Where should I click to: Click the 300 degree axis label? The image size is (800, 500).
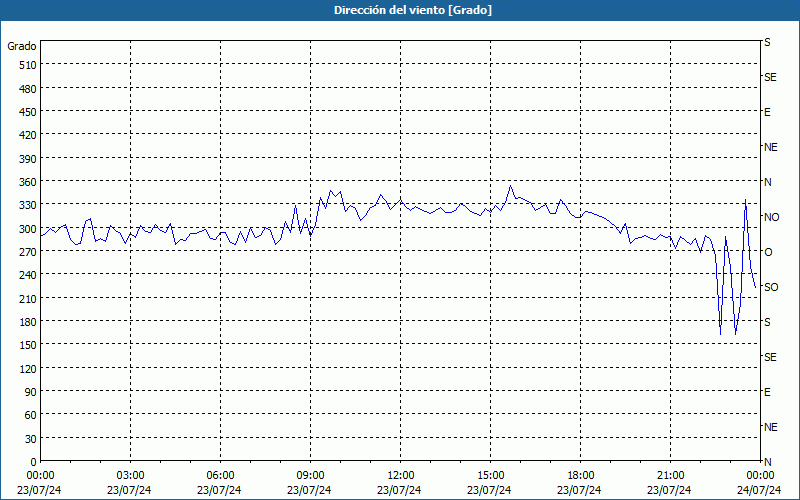[29, 229]
